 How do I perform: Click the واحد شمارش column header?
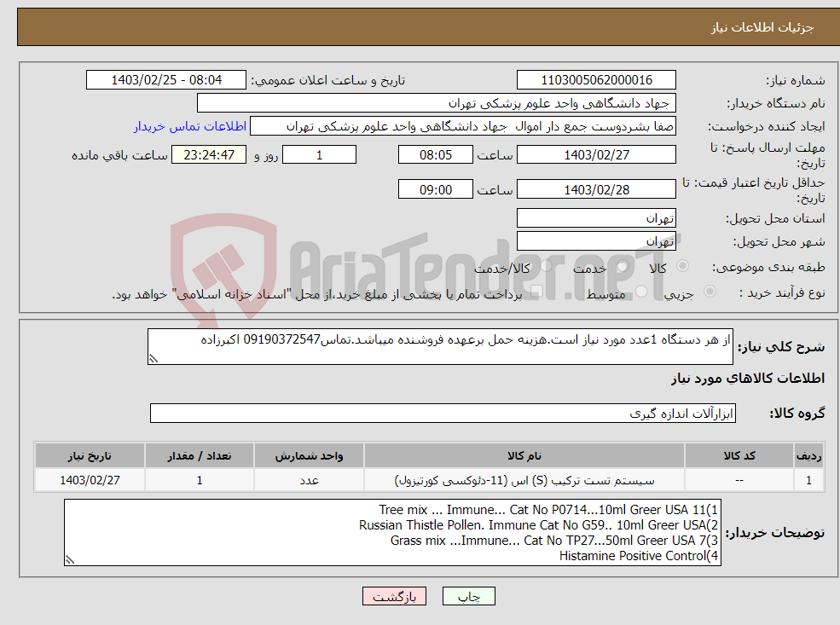(x=309, y=456)
